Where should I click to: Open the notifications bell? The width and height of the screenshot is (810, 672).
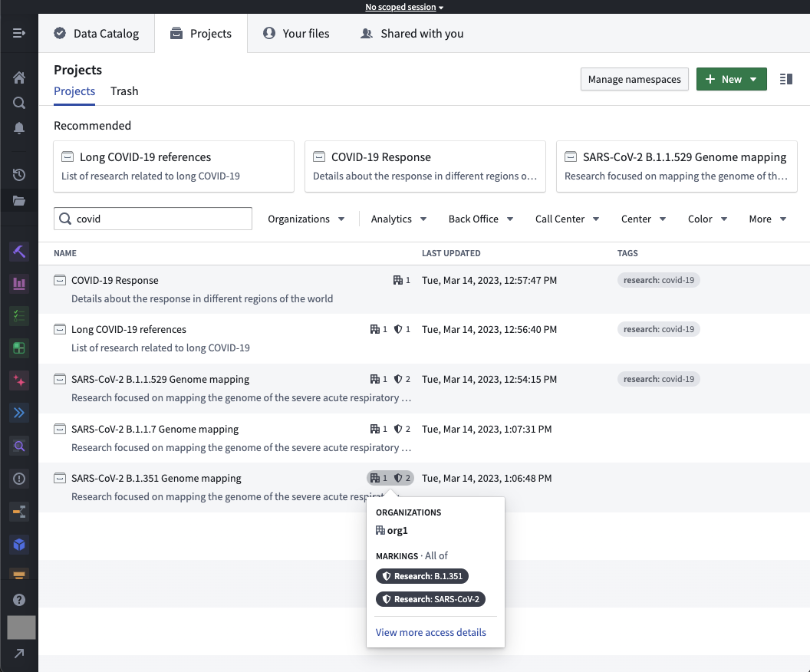tap(19, 128)
